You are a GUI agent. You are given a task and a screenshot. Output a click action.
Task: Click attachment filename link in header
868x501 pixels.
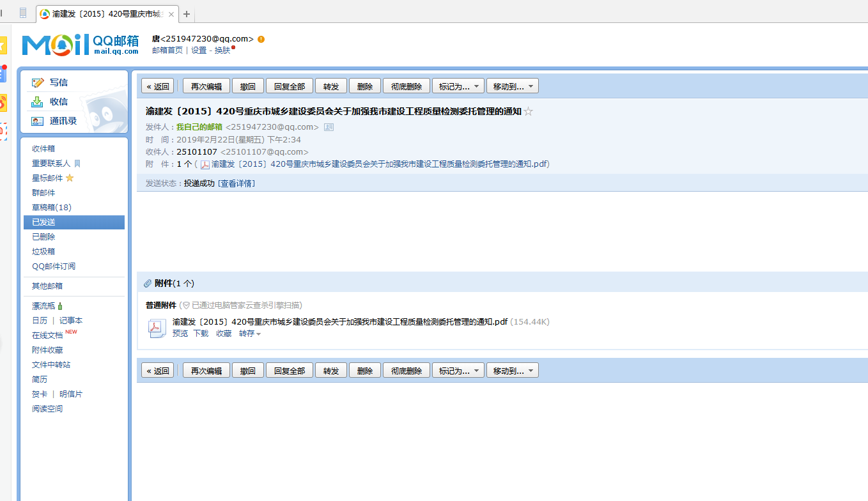pyautogui.click(x=379, y=164)
